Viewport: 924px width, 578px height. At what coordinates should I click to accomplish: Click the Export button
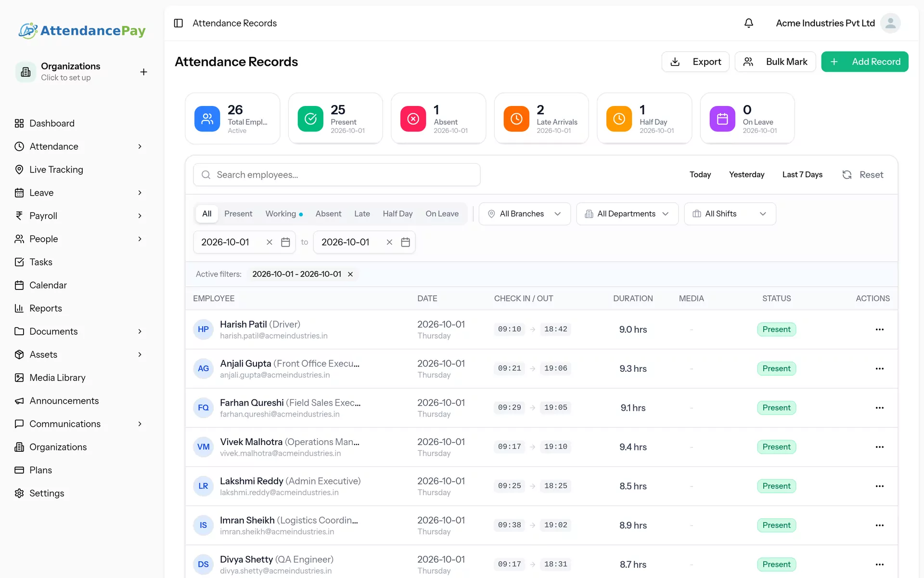pyautogui.click(x=695, y=62)
